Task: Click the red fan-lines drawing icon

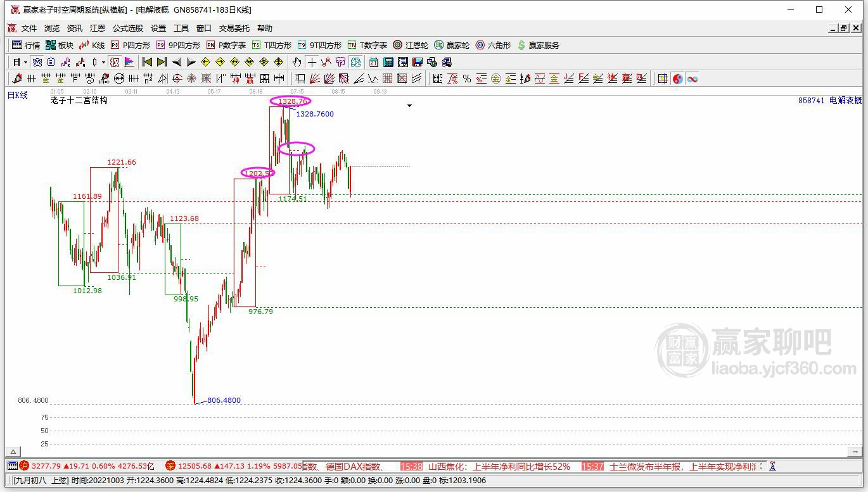Action: pos(315,79)
